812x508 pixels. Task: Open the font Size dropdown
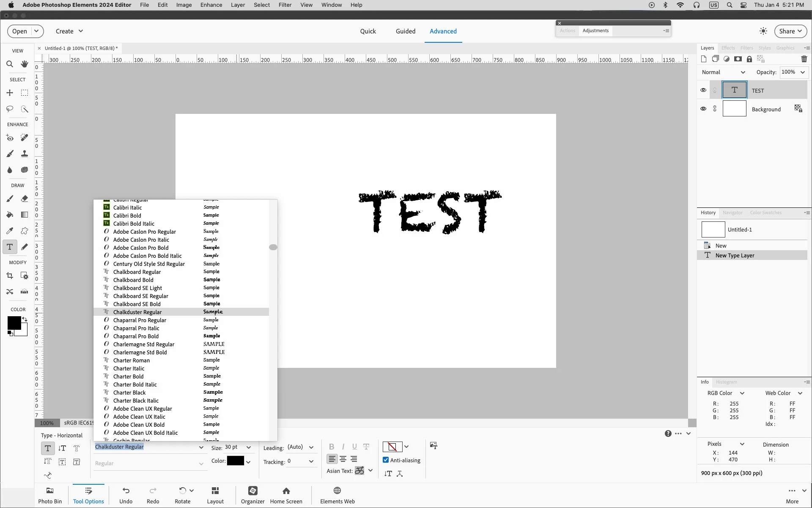coord(249,447)
